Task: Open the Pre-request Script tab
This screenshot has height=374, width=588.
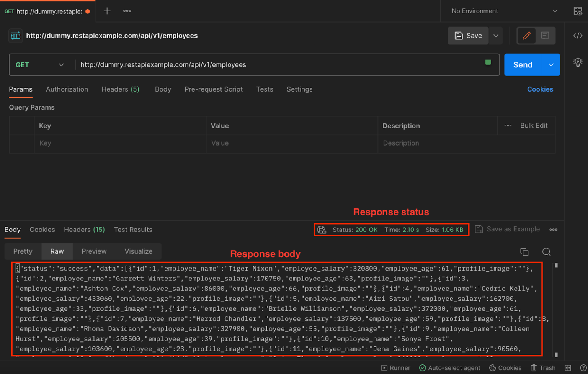Action: point(214,89)
